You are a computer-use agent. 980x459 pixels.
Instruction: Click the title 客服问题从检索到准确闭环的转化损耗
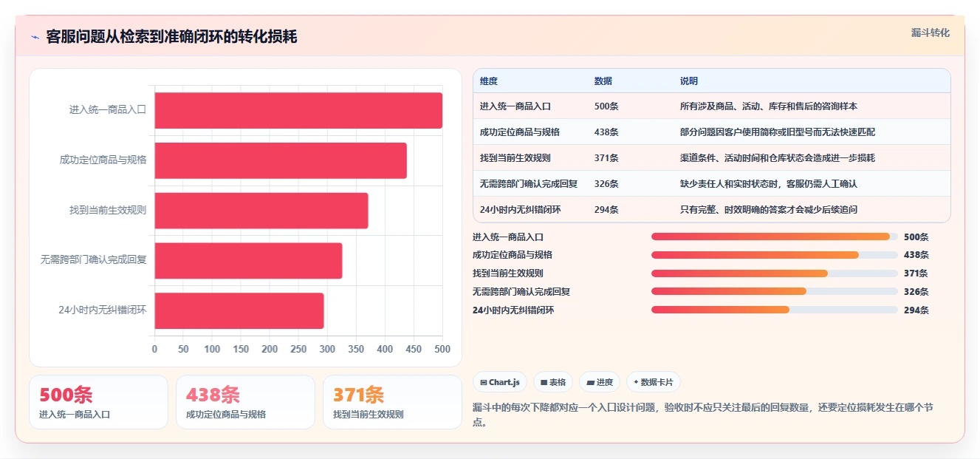pos(171,37)
